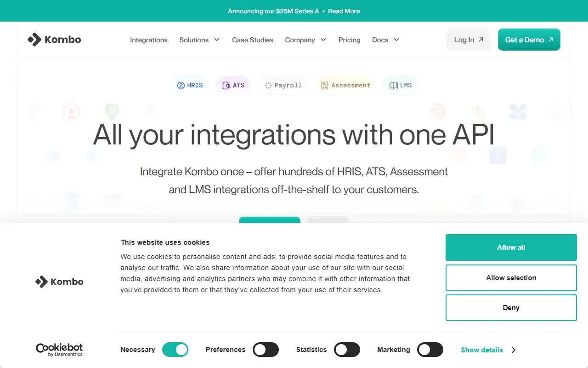The width and height of the screenshot is (588, 368).
Task: Select the ATS category pill icon
Action: [226, 86]
